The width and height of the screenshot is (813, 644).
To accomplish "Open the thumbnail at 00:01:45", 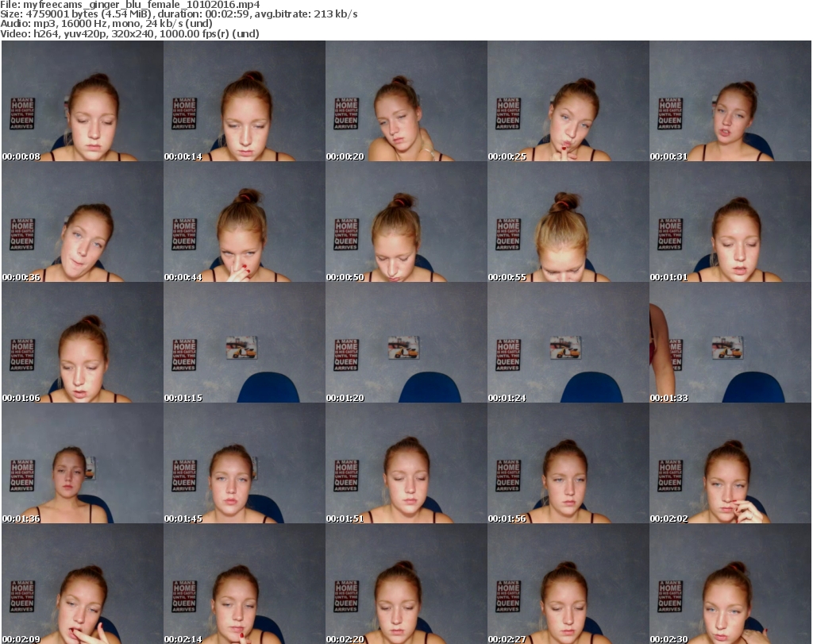I will [245, 463].
